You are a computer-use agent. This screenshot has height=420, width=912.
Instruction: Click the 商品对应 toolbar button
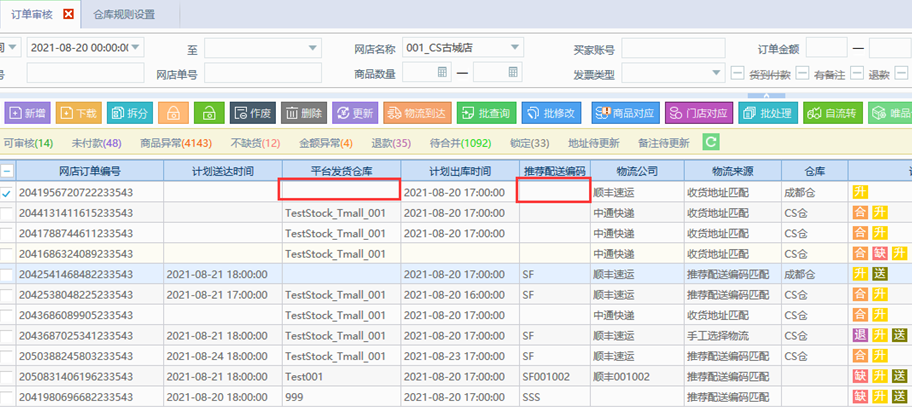coord(626,113)
